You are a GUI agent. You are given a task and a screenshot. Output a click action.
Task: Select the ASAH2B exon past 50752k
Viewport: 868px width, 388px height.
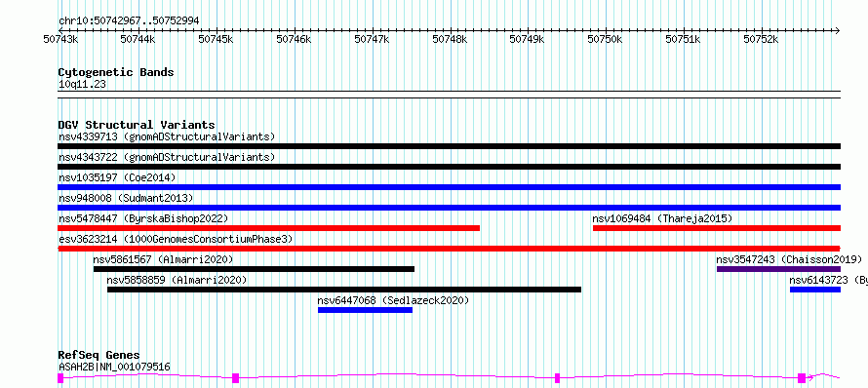(802, 378)
